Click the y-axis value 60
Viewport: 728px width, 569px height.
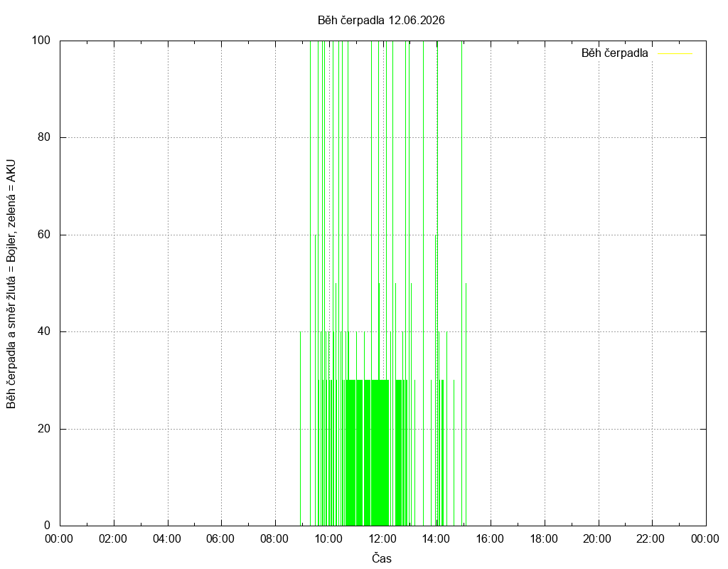coord(44,235)
